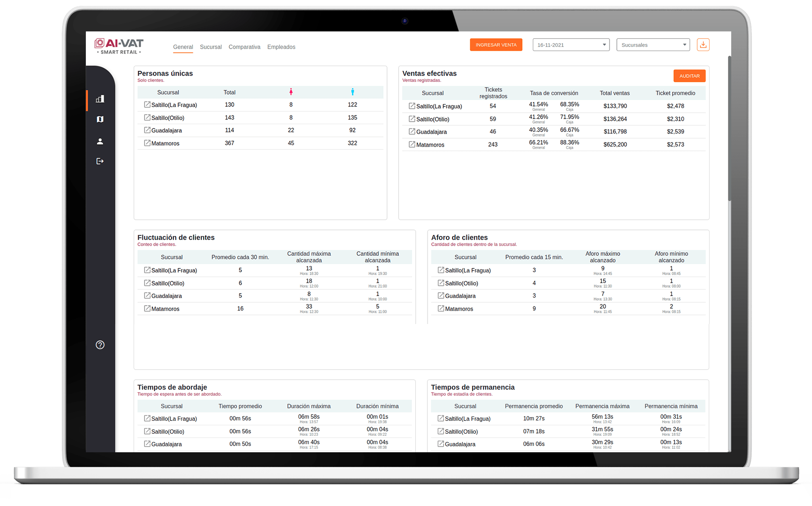Click the download report icon

coord(703,45)
